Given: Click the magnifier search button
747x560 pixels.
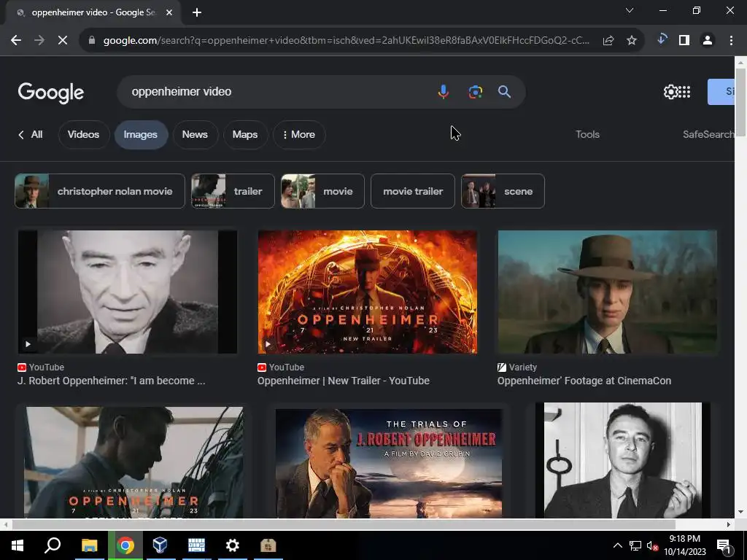Looking at the screenshot, I should tap(505, 91).
